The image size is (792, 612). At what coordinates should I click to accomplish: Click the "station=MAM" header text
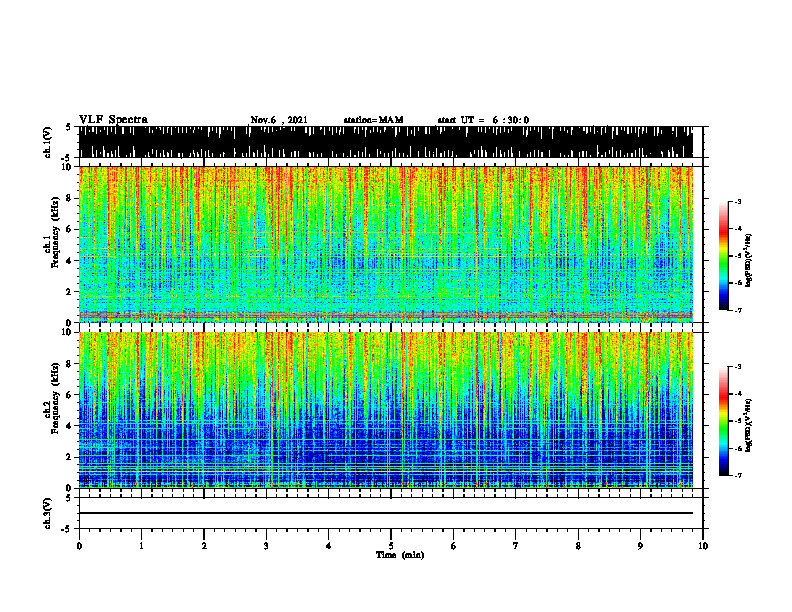[373, 120]
